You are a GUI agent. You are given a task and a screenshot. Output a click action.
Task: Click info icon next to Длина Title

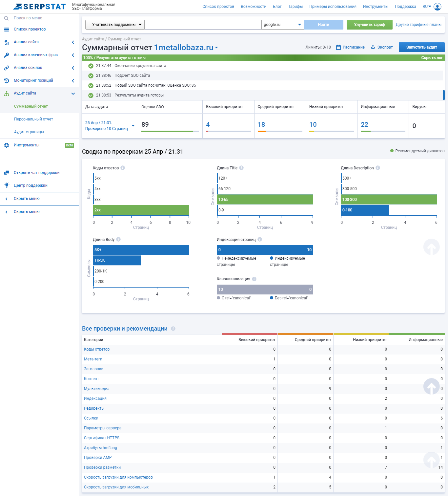pos(241,168)
